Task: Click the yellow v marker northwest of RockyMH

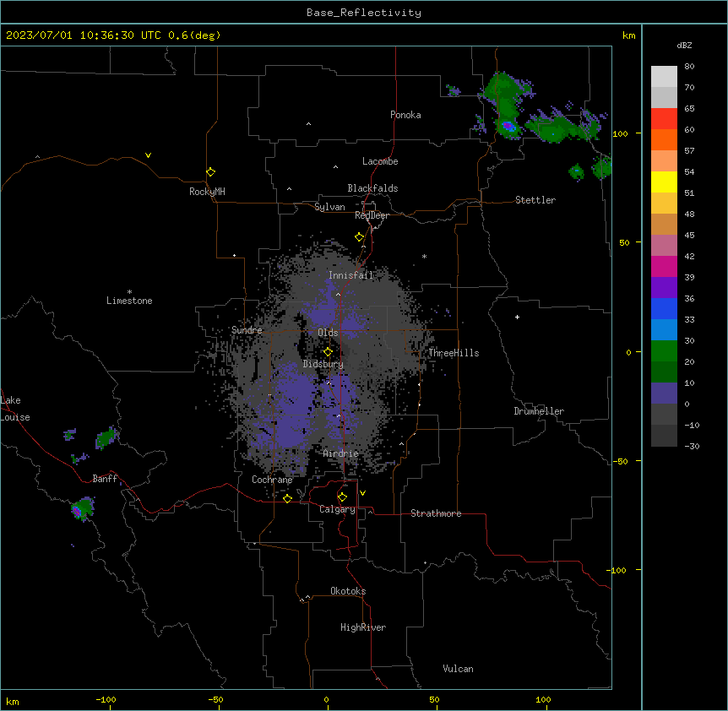Action: pos(148,155)
